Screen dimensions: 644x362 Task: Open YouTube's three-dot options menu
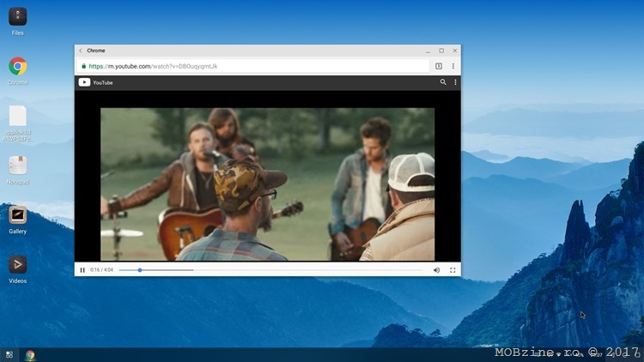coord(455,82)
